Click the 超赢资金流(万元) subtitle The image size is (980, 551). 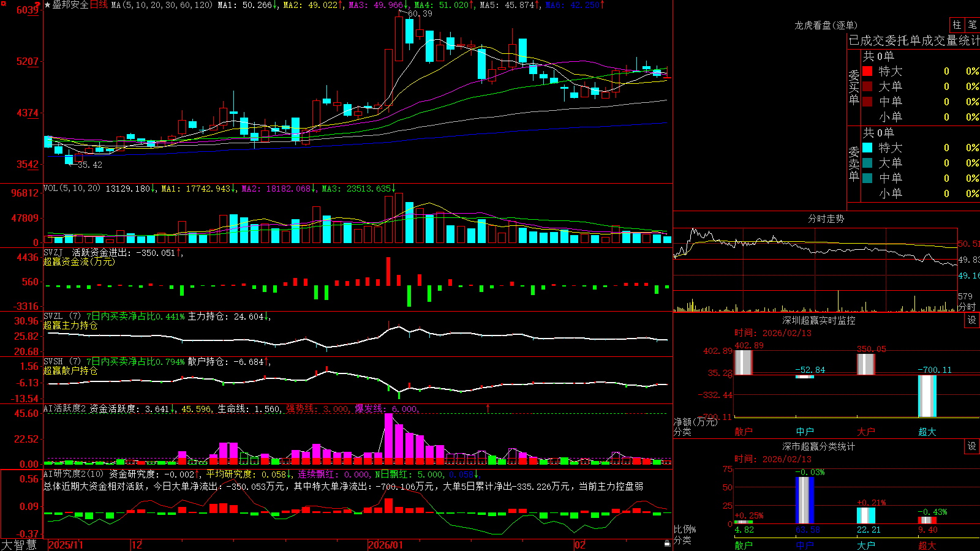click(x=79, y=261)
